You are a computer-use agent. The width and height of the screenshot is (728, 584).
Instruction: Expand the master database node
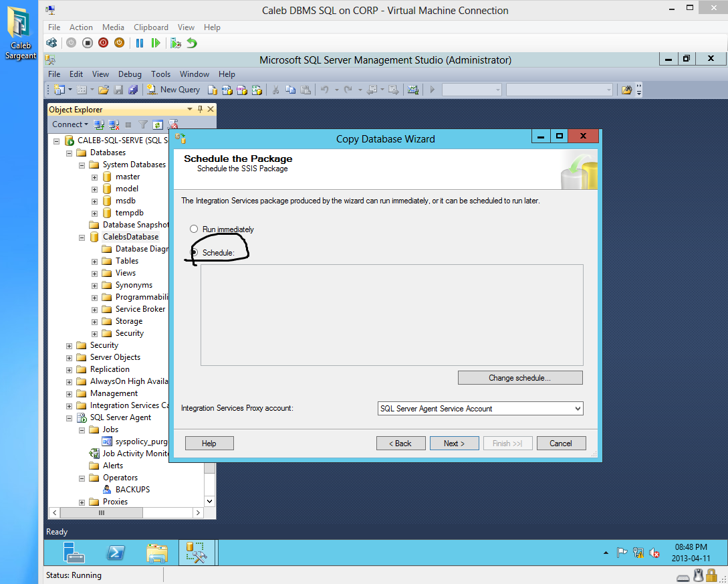coord(94,177)
